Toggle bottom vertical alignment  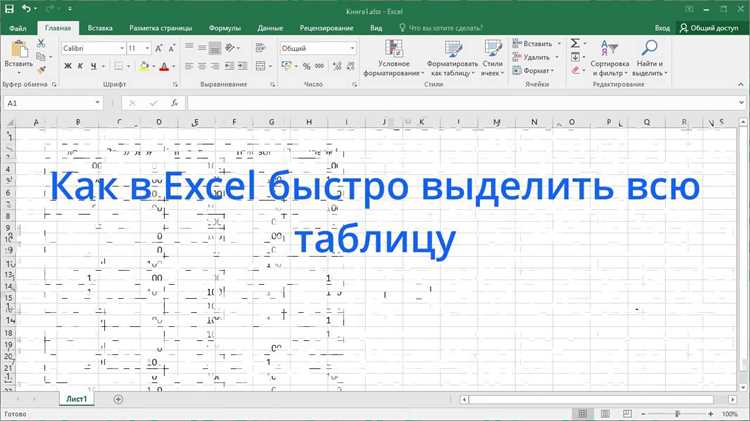[x=215, y=47]
